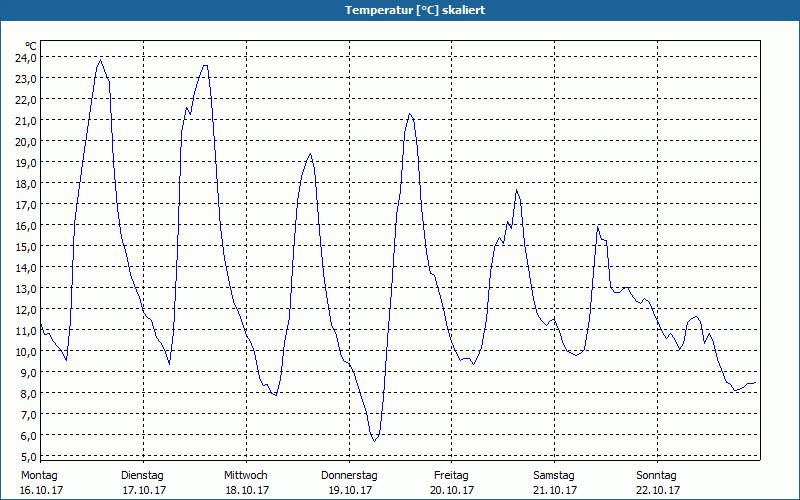Select the Montag day label
Image resolution: width=800 pixels, height=500 pixels.
(39, 476)
